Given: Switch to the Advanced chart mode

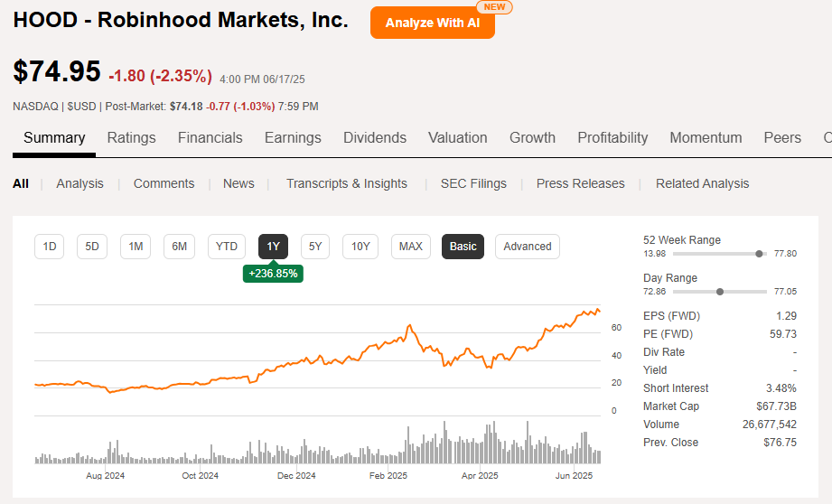Looking at the screenshot, I should pos(527,247).
